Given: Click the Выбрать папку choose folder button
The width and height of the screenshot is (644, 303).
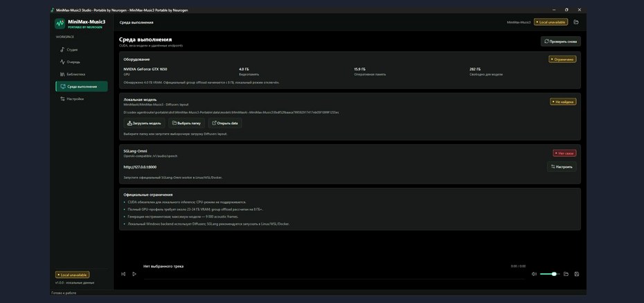Looking at the screenshot, I should click(186, 123).
